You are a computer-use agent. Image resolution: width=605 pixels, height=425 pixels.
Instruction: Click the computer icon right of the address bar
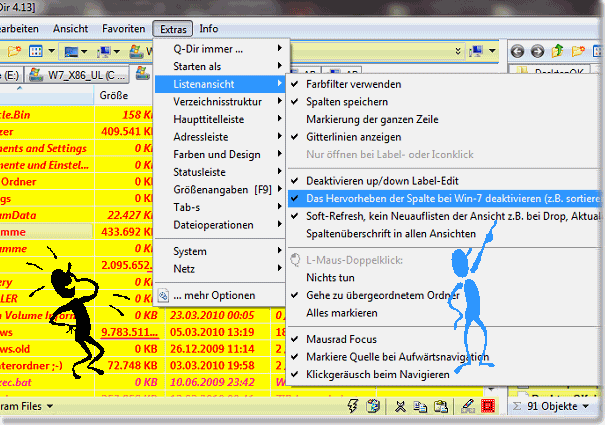tap(476, 51)
